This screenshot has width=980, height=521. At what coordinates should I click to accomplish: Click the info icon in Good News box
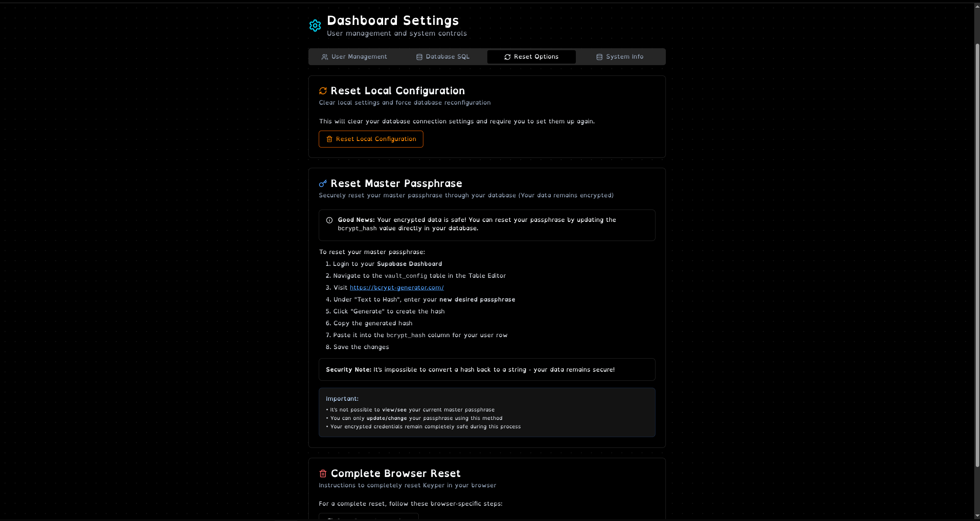point(329,220)
